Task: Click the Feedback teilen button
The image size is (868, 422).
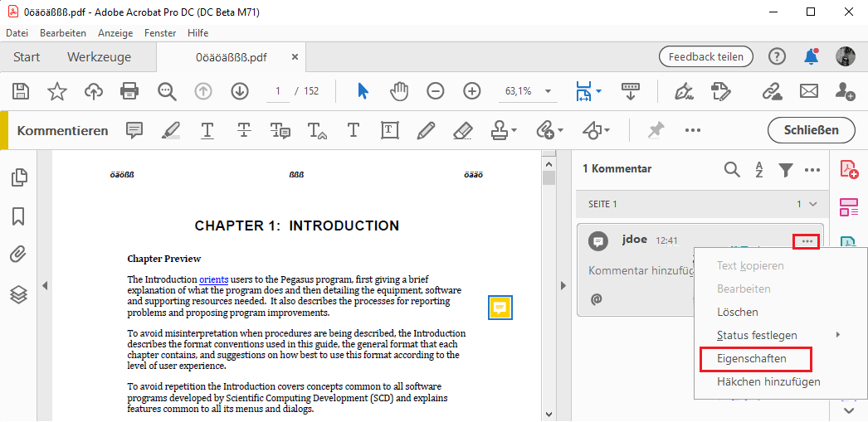Action: 705,56
